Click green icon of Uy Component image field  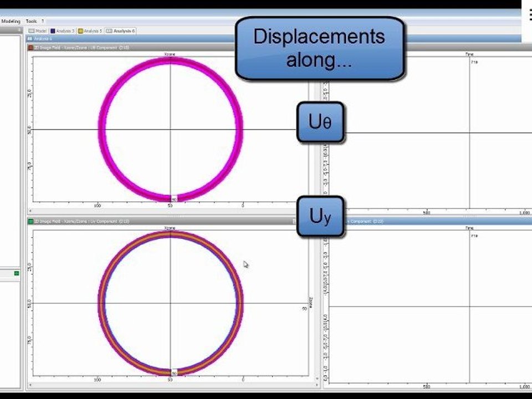click(x=30, y=221)
